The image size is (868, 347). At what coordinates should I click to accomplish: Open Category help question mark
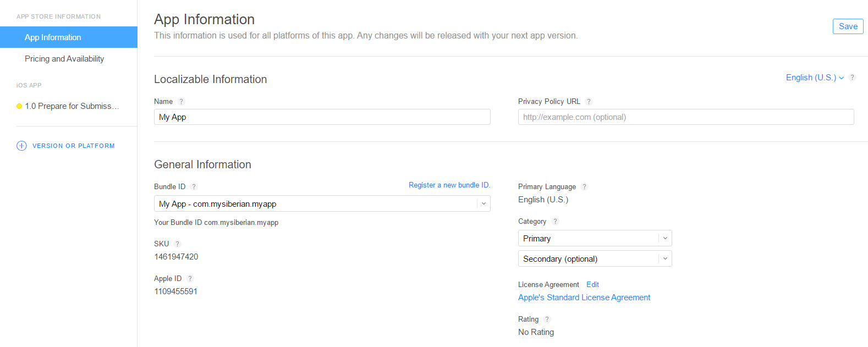tap(555, 222)
